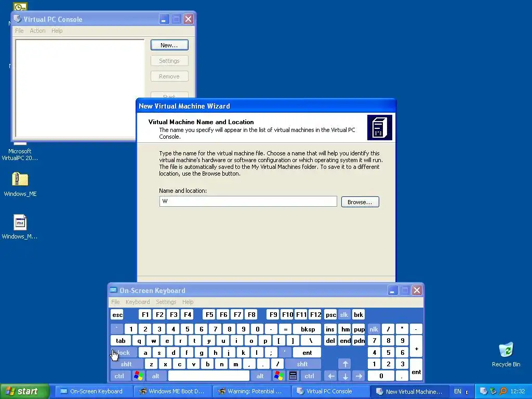
Task: Toggle the slk scroll lock key
Action: click(344, 315)
